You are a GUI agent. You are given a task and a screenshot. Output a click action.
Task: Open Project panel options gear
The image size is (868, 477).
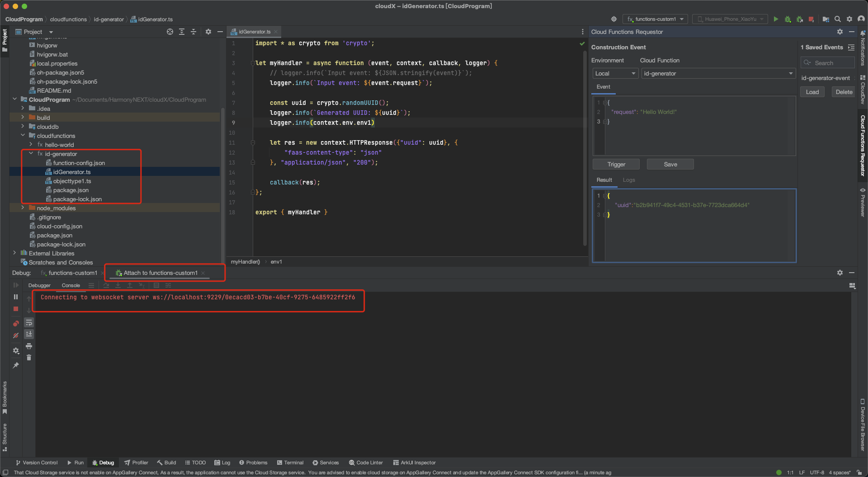point(208,32)
